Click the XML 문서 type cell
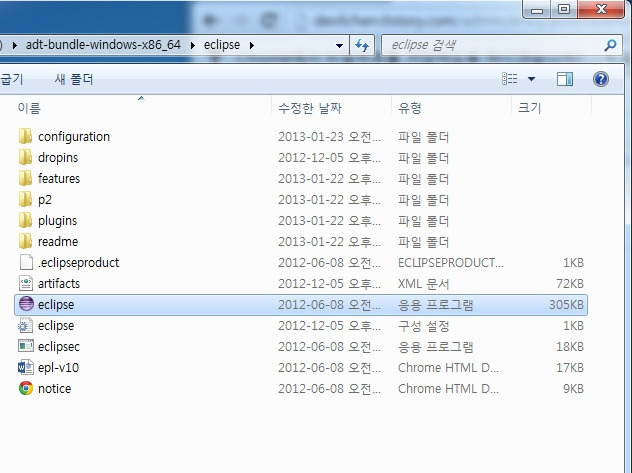 424,284
